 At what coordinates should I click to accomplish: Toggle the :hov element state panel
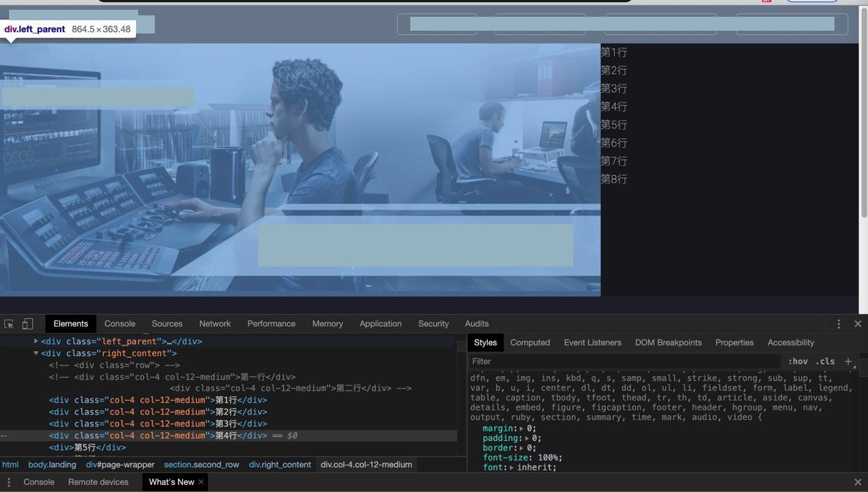click(x=798, y=361)
